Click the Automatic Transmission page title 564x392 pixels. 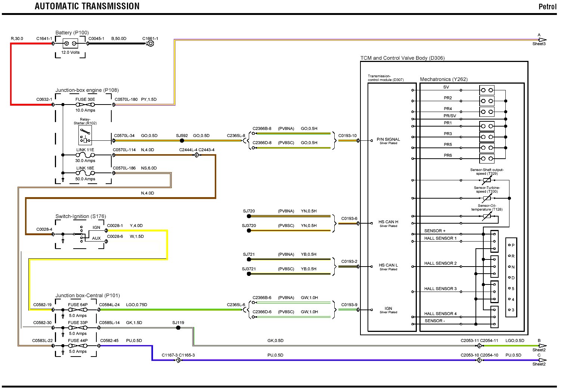point(87,6)
